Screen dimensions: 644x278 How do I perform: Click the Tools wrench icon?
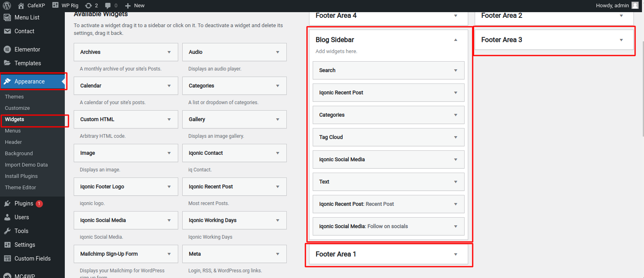[7, 231]
